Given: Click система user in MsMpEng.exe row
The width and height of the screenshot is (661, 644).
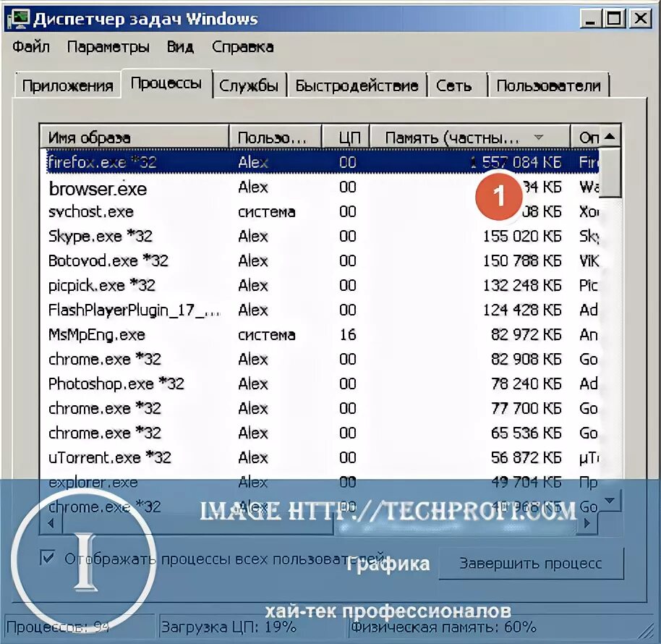Looking at the screenshot, I should (266, 335).
